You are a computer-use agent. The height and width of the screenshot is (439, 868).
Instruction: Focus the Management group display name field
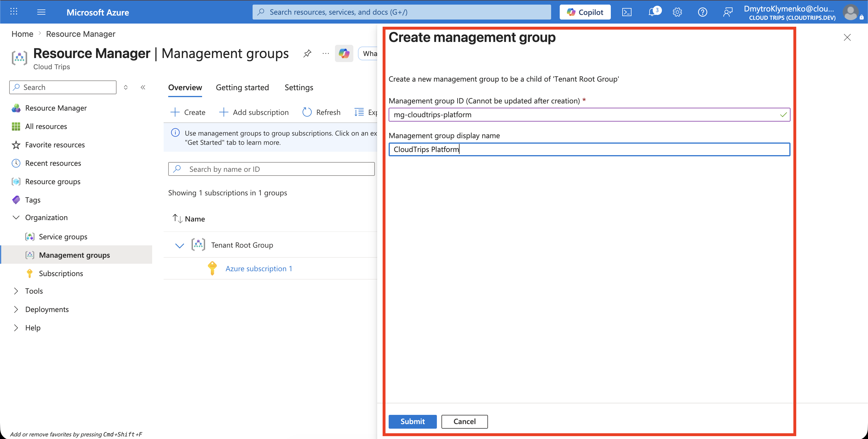pos(589,149)
